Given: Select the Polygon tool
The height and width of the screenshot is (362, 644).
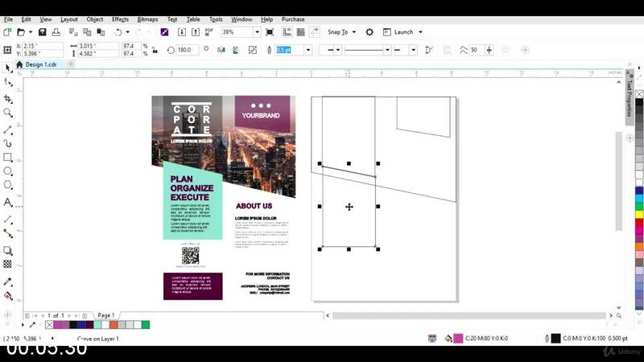Looking at the screenshot, I should pos(7,185).
